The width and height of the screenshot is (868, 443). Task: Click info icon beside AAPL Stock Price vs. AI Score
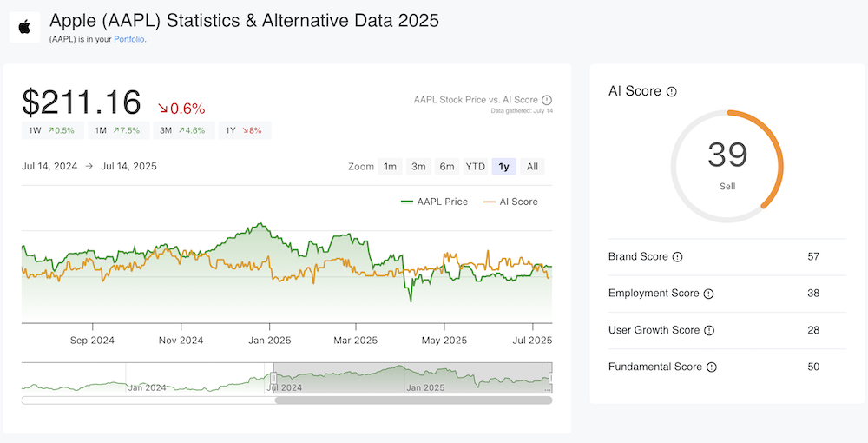click(547, 100)
